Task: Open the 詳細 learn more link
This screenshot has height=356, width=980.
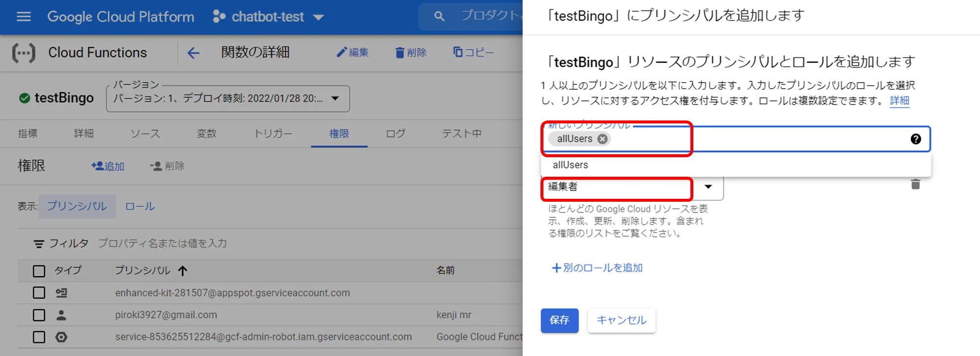Action: (900, 100)
